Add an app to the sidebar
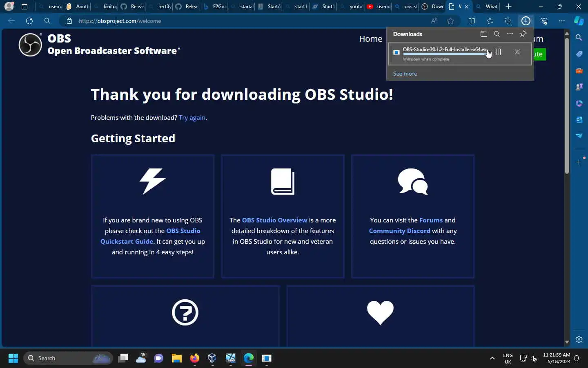588x368 pixels. click(579, 162)
